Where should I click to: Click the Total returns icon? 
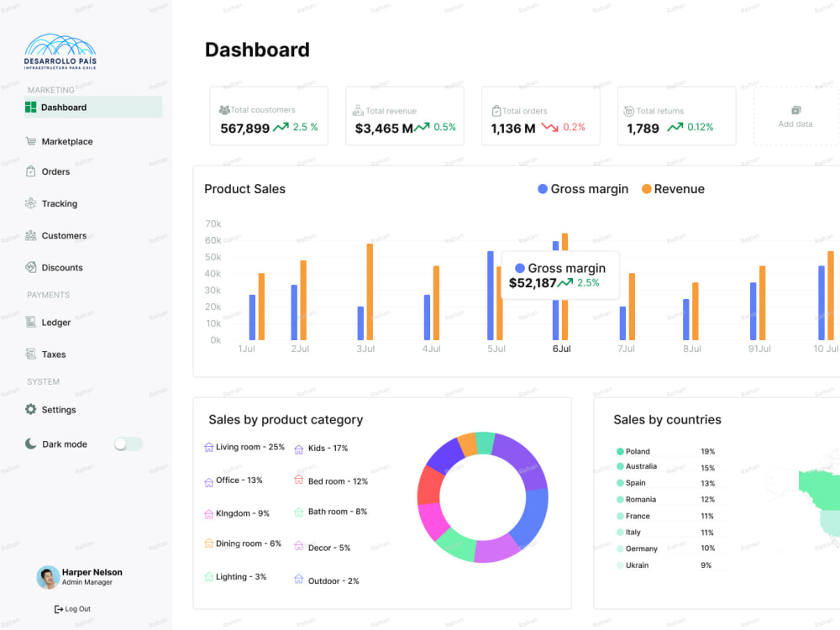point(629,111)
